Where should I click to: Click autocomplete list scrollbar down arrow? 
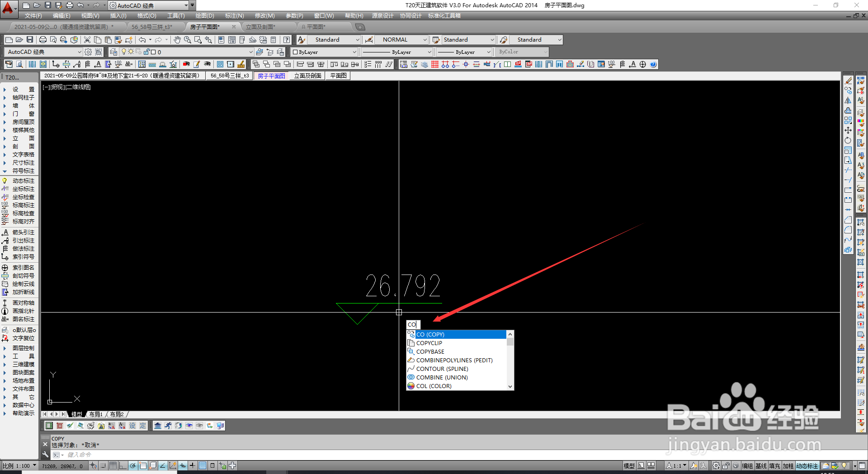coord(510,386)
